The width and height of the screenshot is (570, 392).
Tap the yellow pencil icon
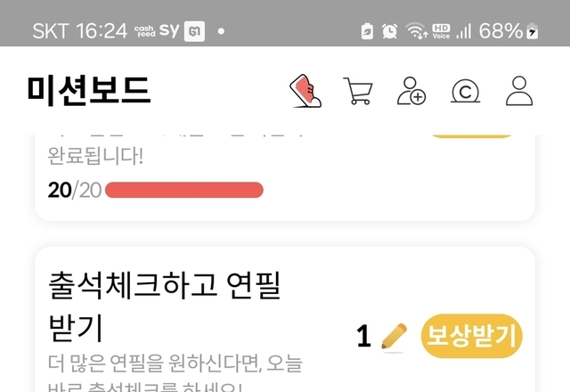coord(394,337)
